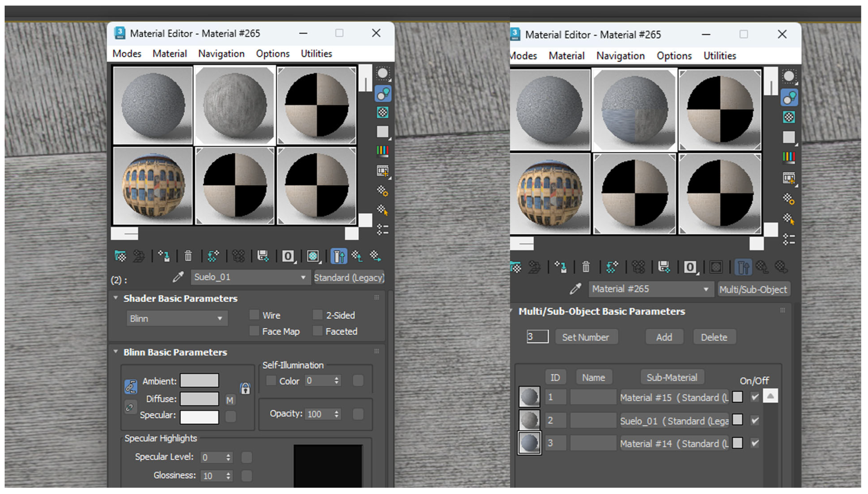This screenshot has height=494, width=868.
Task: Click Put to Library icon in left editor
Action: [x=263, y=256]
